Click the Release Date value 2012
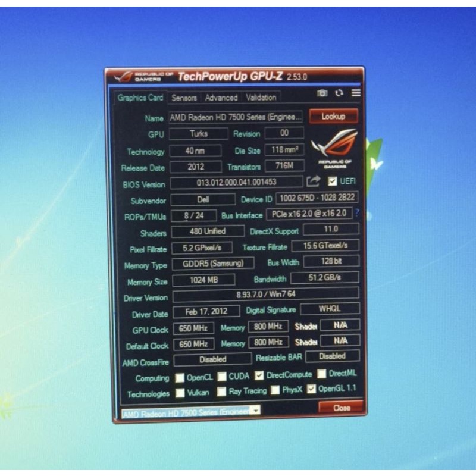Screen dimensions: 476x476 (x=196, y=167)
